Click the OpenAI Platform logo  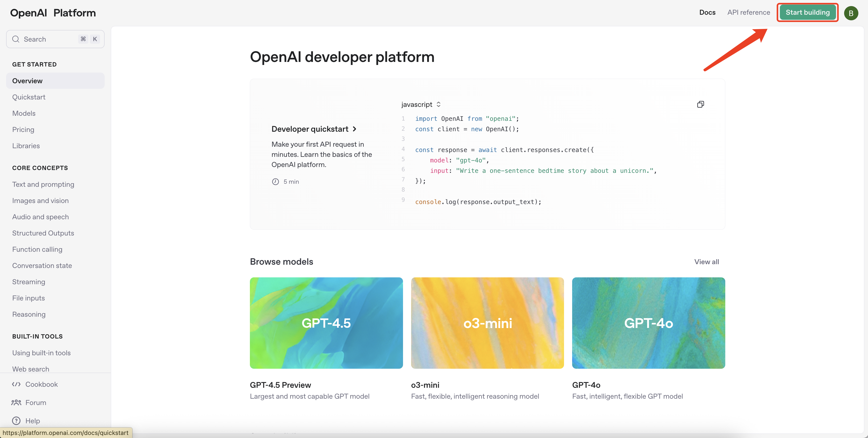point(52,13)
